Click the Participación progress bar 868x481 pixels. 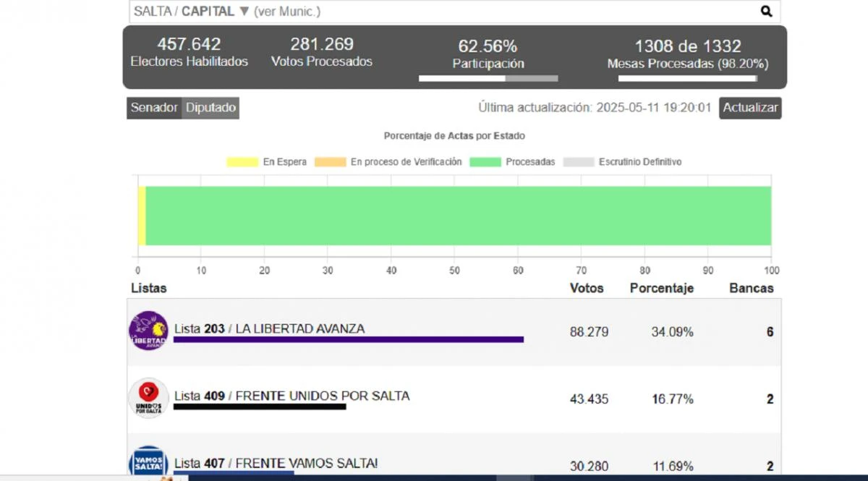click(488, 77)
